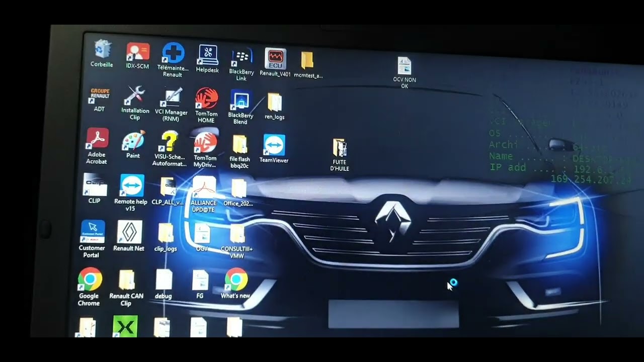Select the Helpdesk desktop icon

(x=207, y=59)
